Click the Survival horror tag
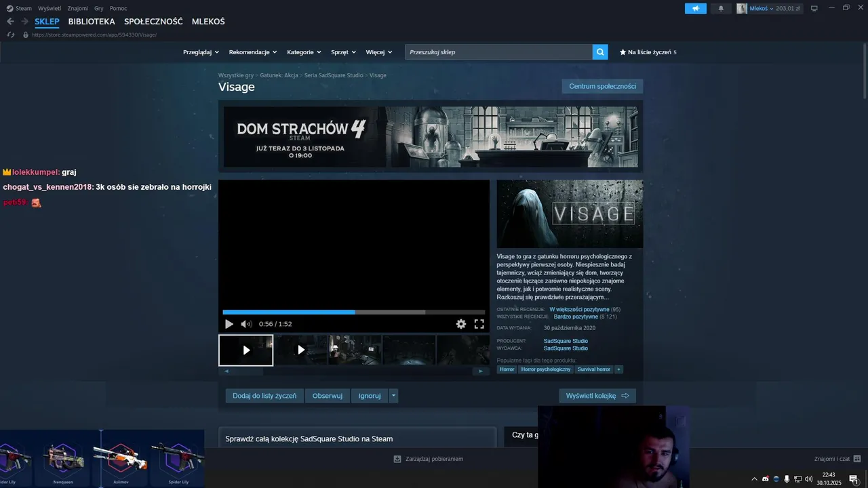Screen dimensions: 868x488 click(594, 369)
